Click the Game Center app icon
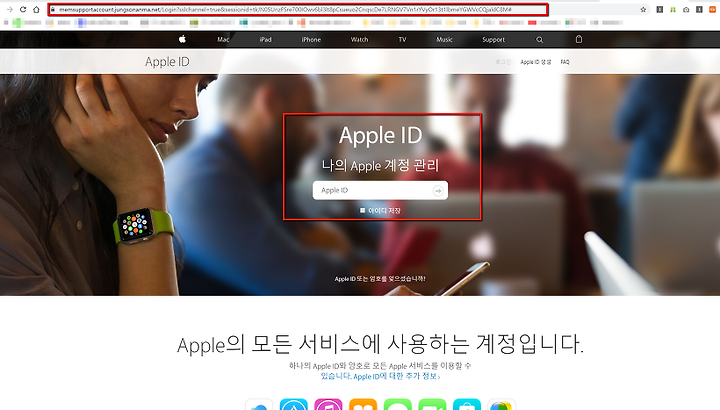 (x=501, y=405)
